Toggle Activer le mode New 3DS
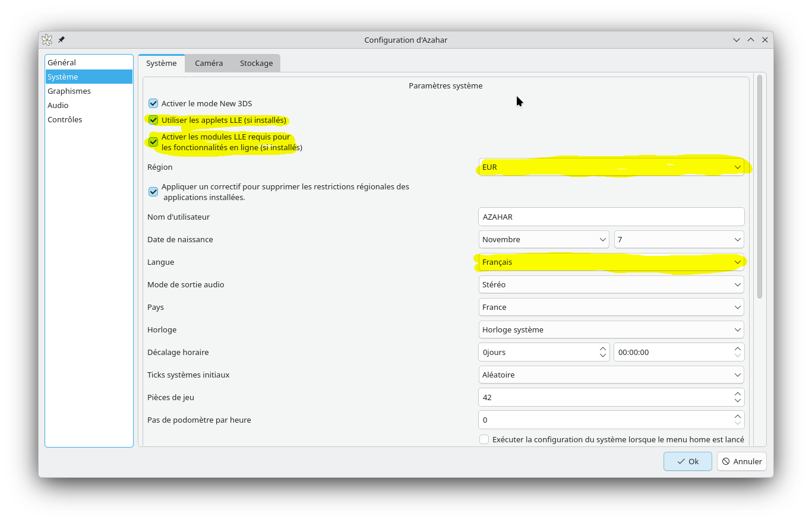812x523 pixels. click(x=153, y=103)
